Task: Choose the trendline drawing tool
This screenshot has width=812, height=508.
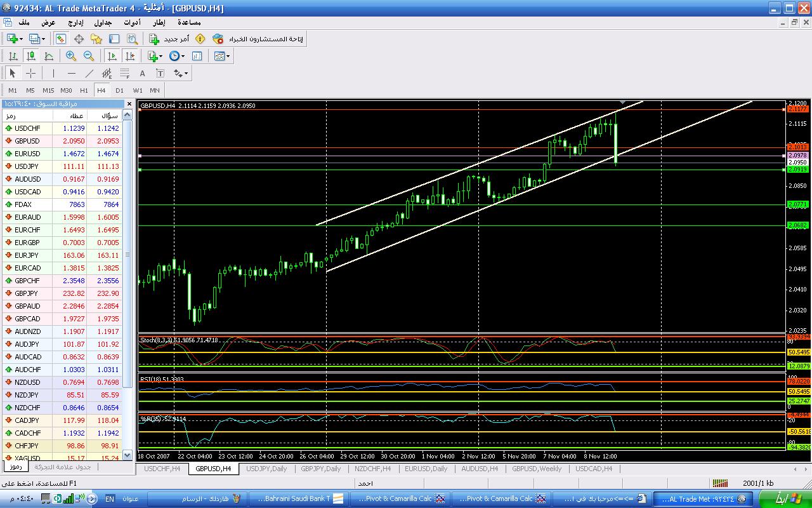Action: [89, 73]
